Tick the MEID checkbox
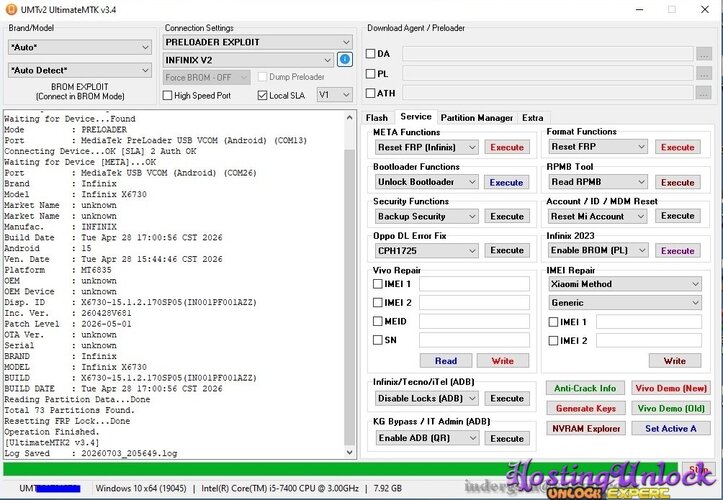This screenshot has width=723, height=500. (x=378, y=321)
